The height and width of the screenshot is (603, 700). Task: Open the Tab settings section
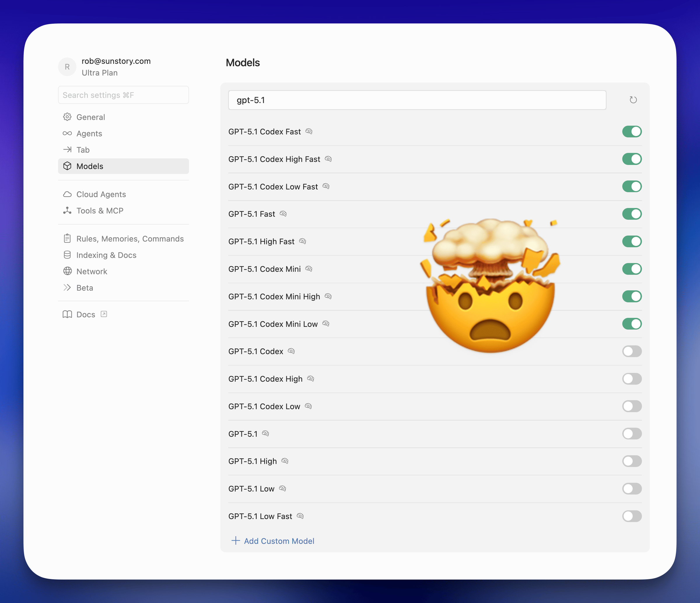83,150
